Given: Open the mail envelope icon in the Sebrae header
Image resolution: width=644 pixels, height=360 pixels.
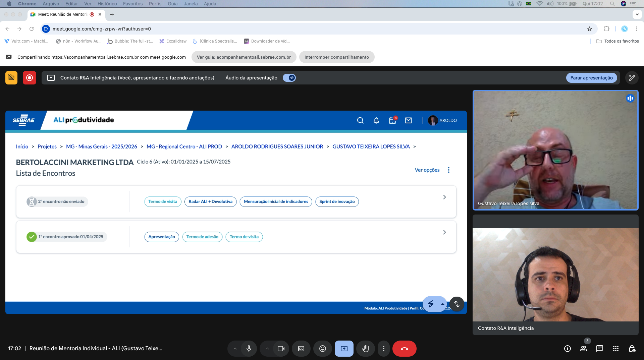Looking at the screenshot, I should click(408, 120).
